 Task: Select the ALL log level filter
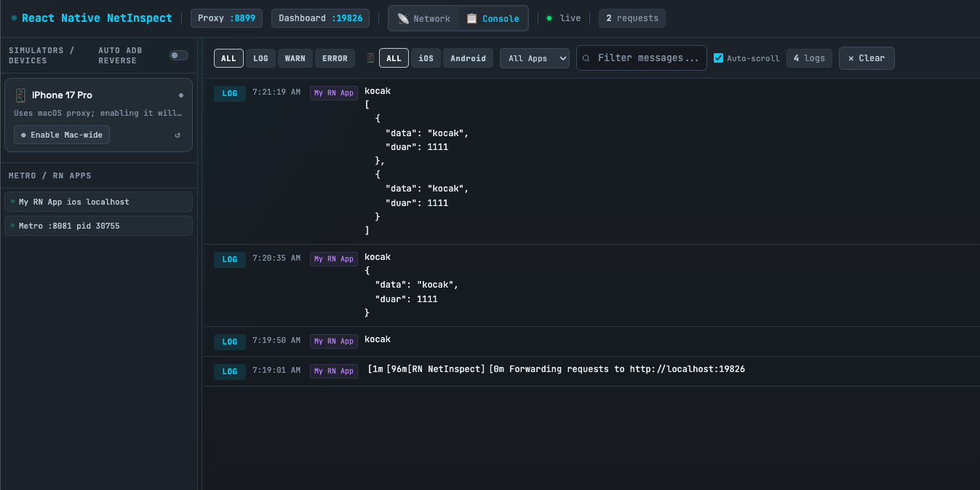[228, 58]
